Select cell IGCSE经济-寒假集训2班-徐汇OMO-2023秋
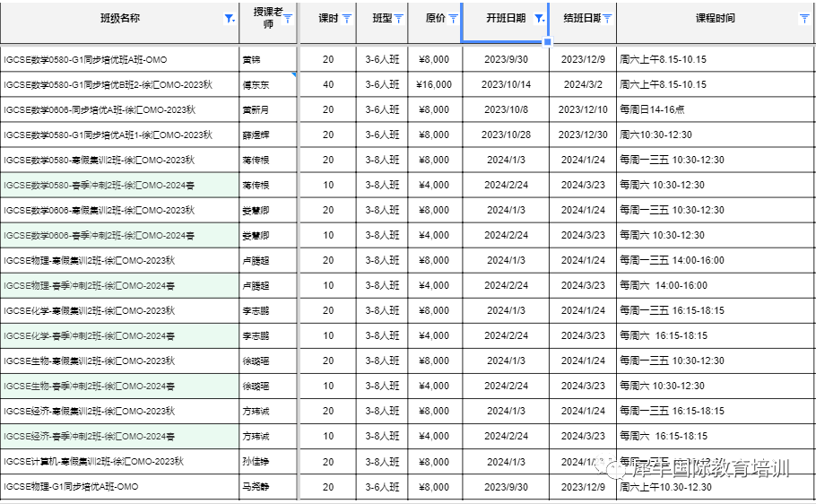 [119, 411]
